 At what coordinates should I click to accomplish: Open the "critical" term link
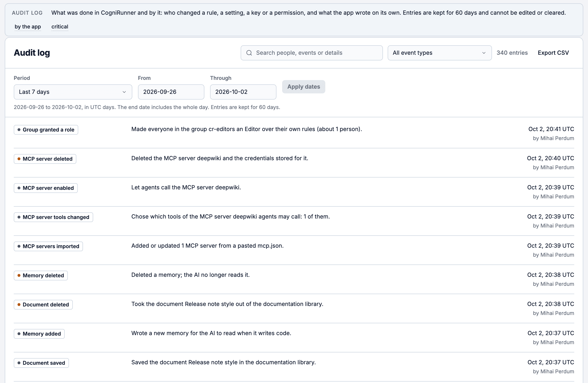coord(60,27)
